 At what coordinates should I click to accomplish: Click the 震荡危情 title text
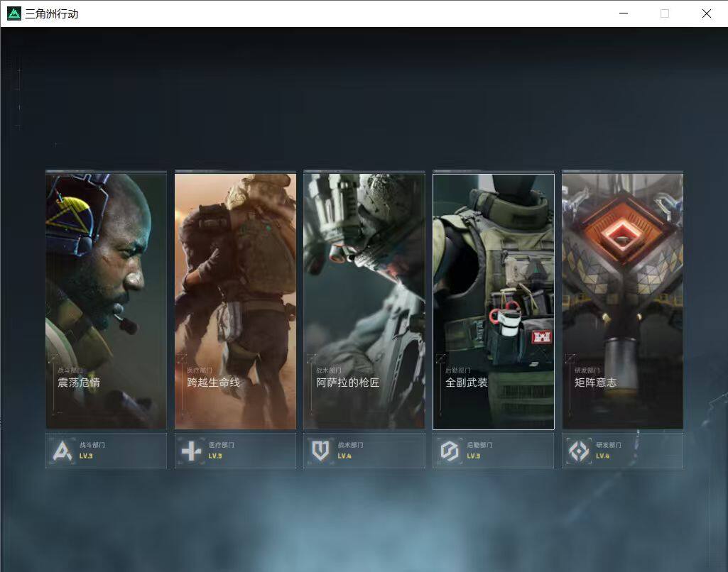tap(79, 383)
